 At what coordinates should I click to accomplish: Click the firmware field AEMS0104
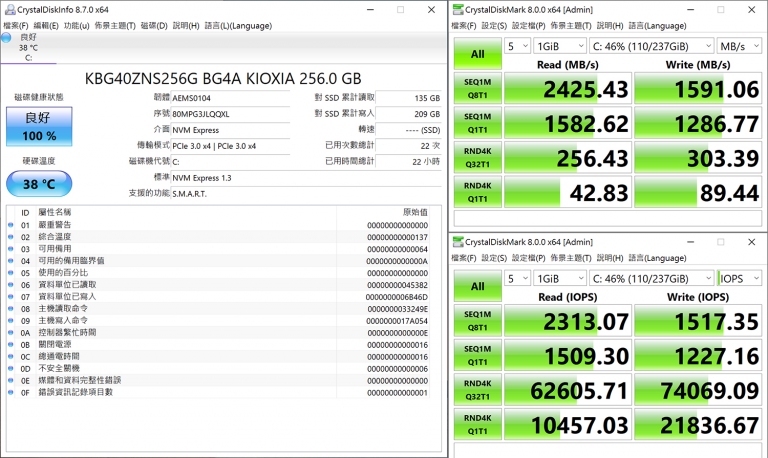coord(230,98)
